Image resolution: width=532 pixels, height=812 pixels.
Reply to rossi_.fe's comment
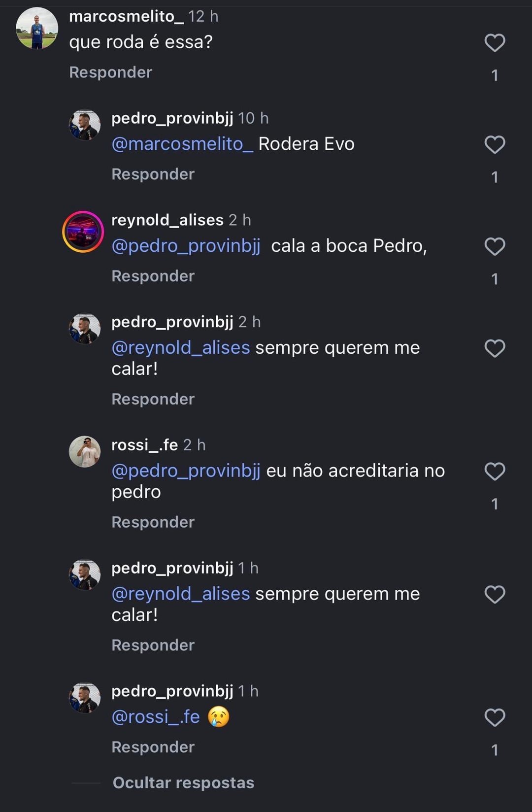[153, 522]
